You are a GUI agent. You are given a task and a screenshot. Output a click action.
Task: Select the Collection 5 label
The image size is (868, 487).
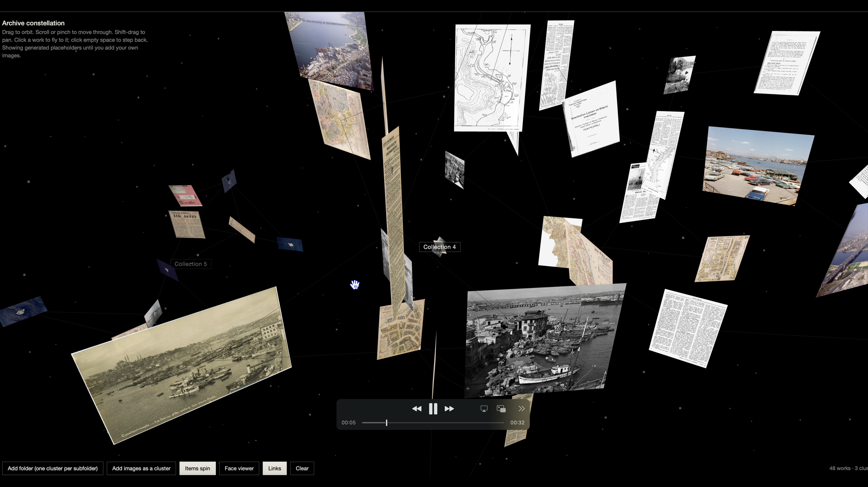[x=191, y=264]
